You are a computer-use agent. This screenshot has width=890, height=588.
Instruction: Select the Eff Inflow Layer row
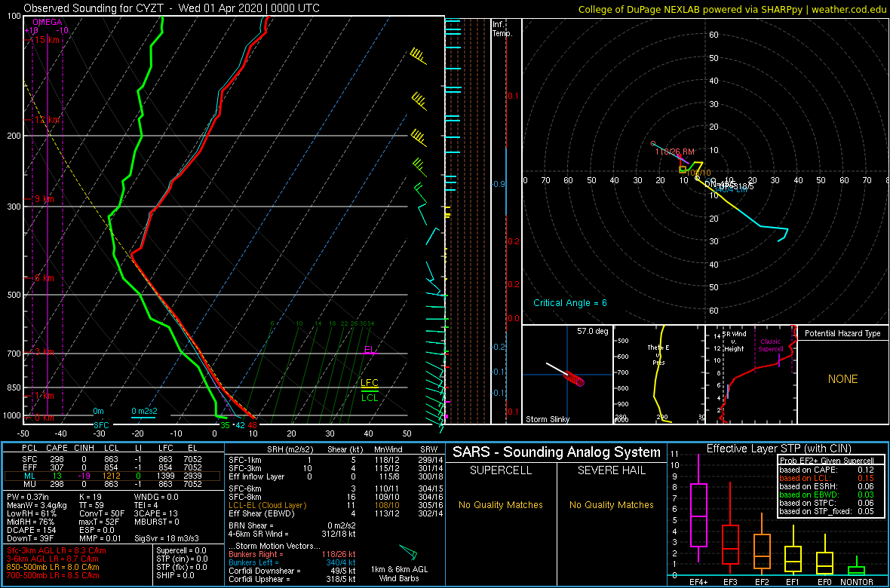click(336, 476)
